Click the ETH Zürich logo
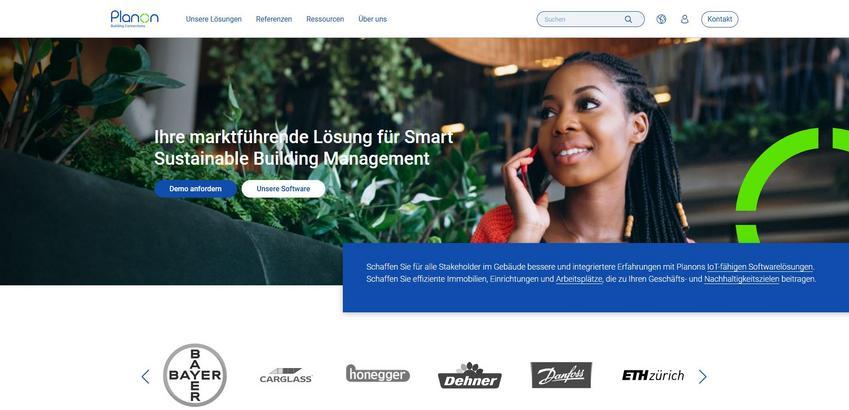This screenshot has height=410, width=849. coord(653,375)
